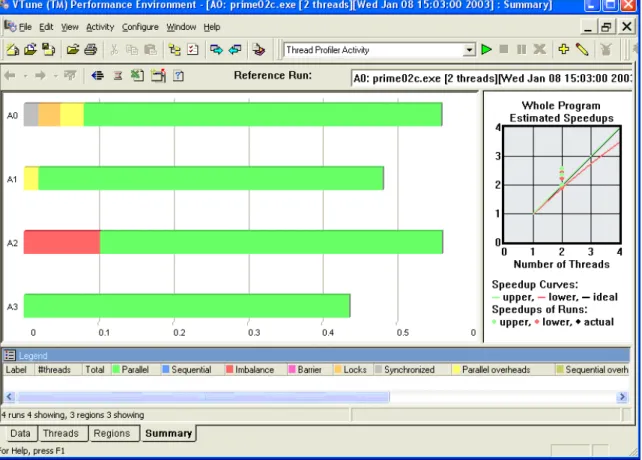The height and width of the screenshot is (460, 642).
Task: Click the monitor icon with right-pointing arrow
Action: pyautogui.click(x=216, y=50)
